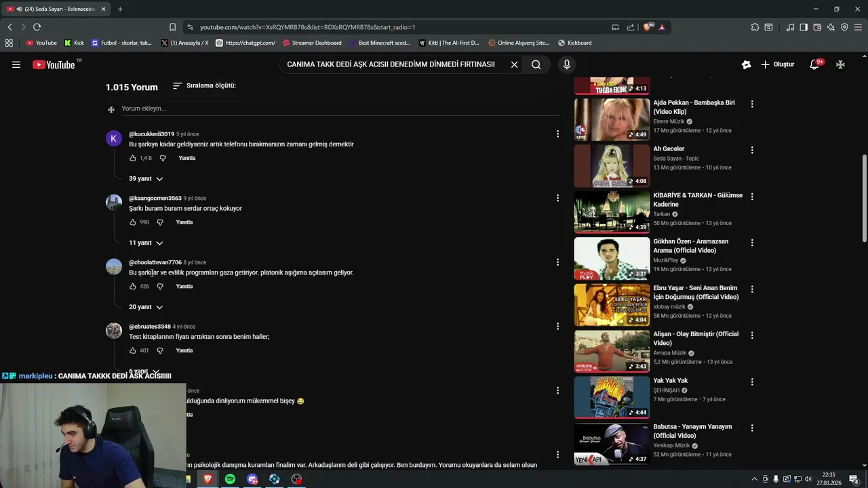
Task: Dislike the comment by @choolattevan7706
Action: click(160, 287)
